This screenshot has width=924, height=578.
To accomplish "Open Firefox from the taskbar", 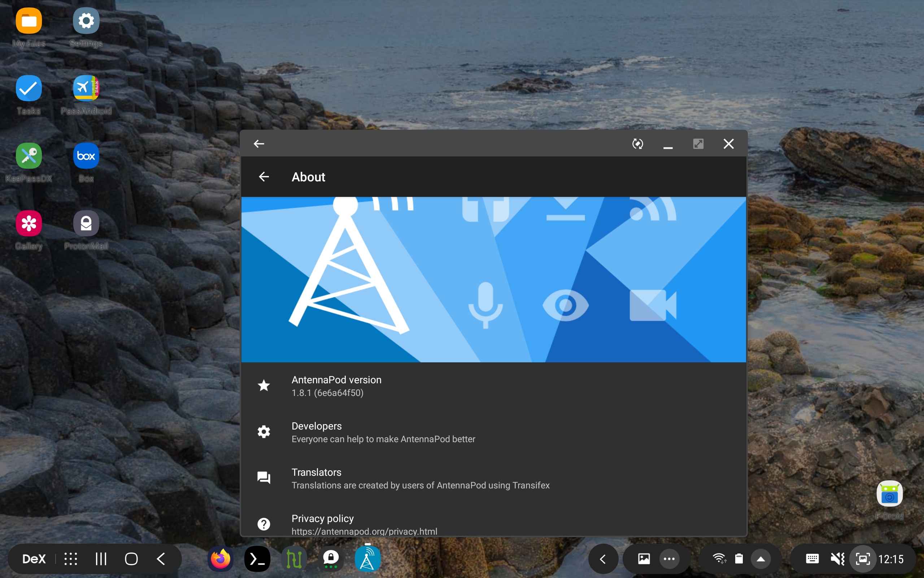I will tap(221, 559).
